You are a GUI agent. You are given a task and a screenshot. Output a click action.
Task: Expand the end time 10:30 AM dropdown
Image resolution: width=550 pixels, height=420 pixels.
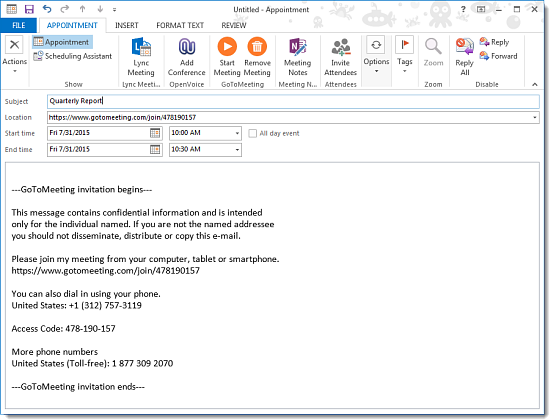click(x=237, y=150)
